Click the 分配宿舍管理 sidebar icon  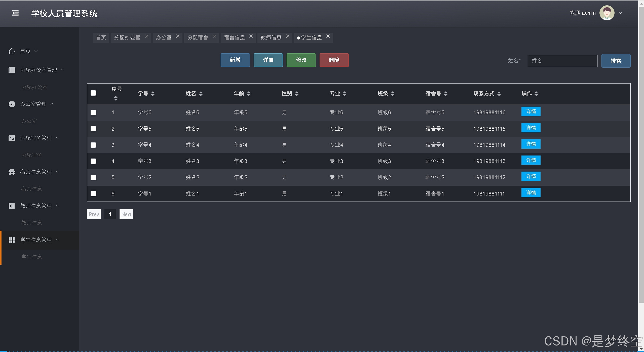[12, 138]
